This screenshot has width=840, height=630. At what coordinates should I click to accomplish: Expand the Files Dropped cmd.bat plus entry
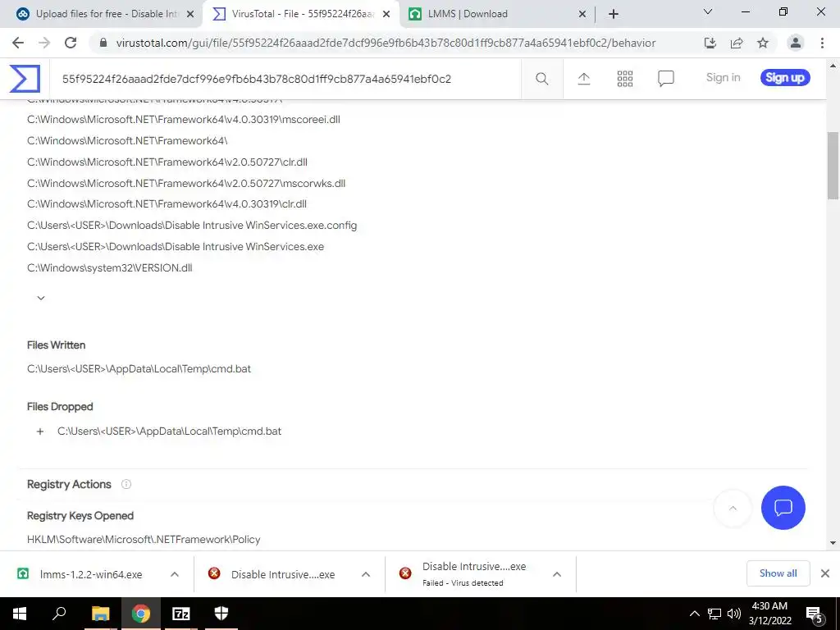point(40,431)
